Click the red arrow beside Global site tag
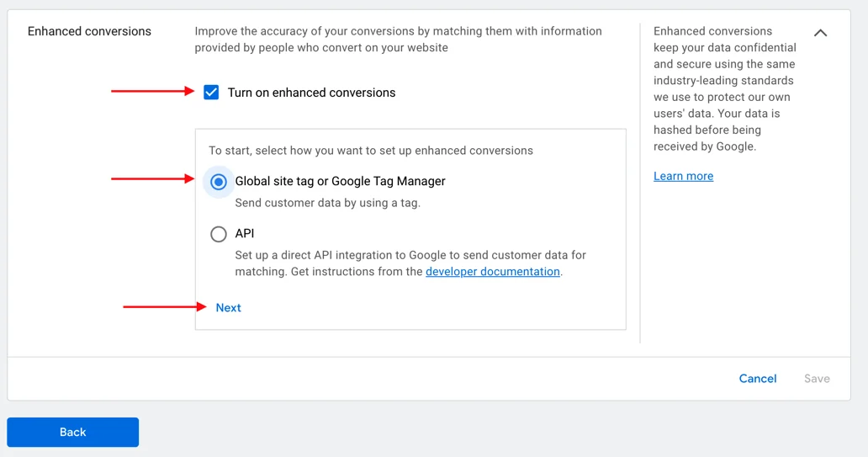This screenshot has height=457, width=868. (x=152, y=178)
